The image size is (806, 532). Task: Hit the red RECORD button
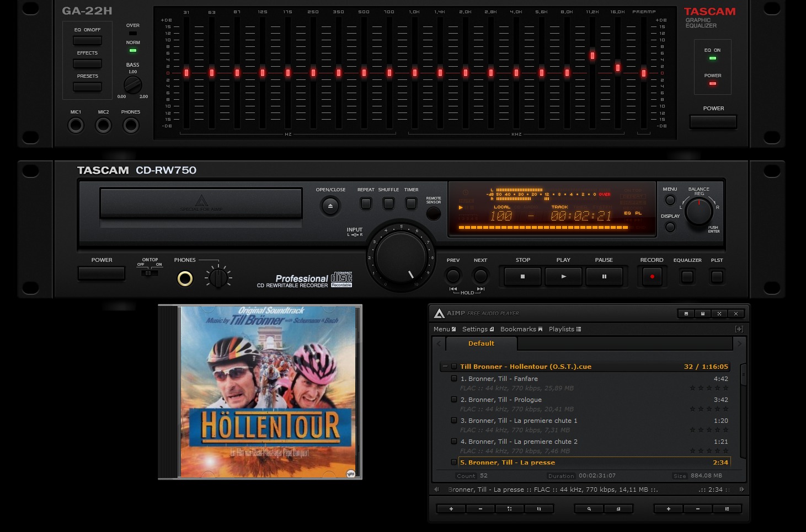pos(652,276)
